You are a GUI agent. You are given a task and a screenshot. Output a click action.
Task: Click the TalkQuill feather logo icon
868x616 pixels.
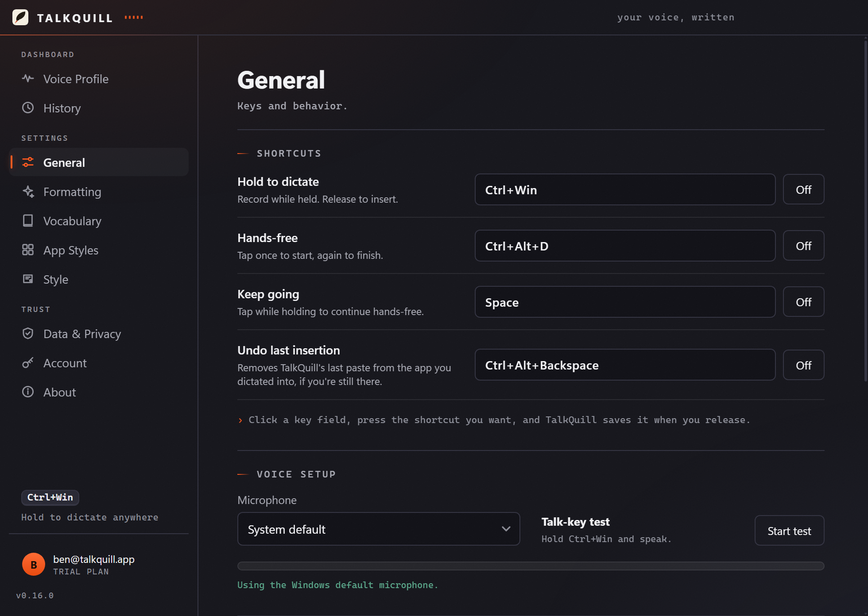pyautogui.click(x=20, y=17)
